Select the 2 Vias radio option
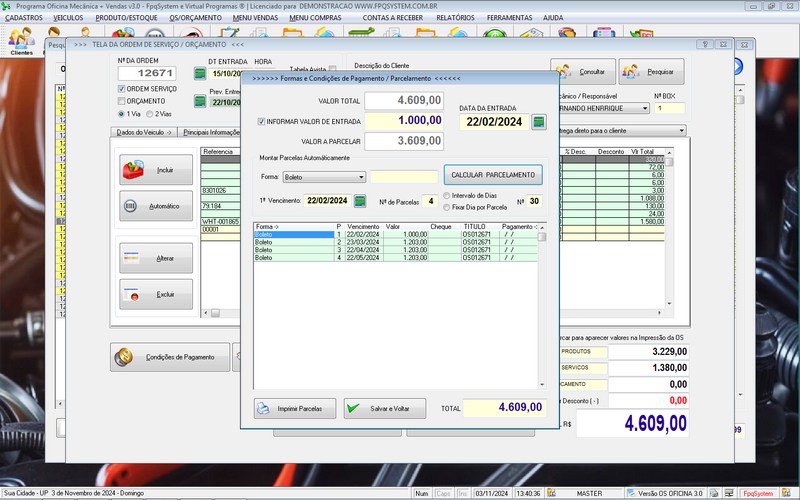Screen dimensions: 800x500 [150, 114]
